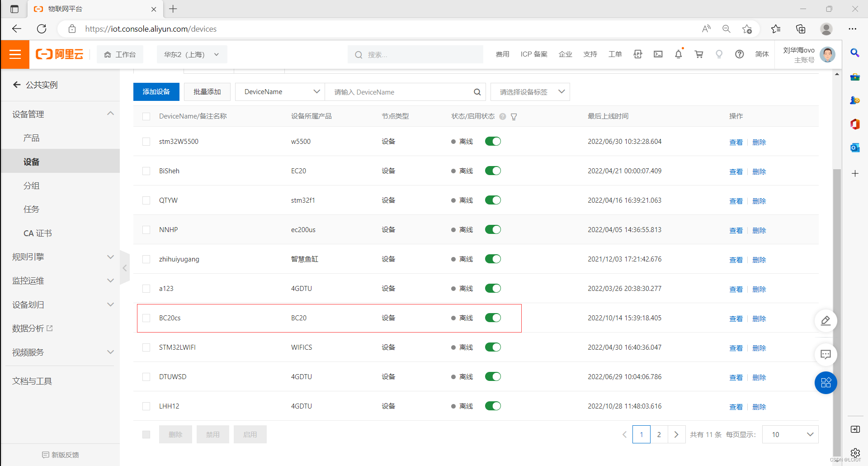
Task: Click the user avatar picture
Action: [x=828, y=55]
